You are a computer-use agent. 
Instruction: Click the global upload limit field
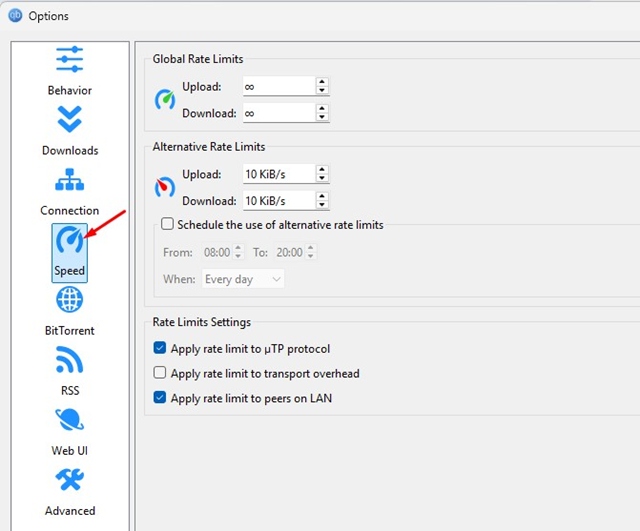[x=278, y=87]
